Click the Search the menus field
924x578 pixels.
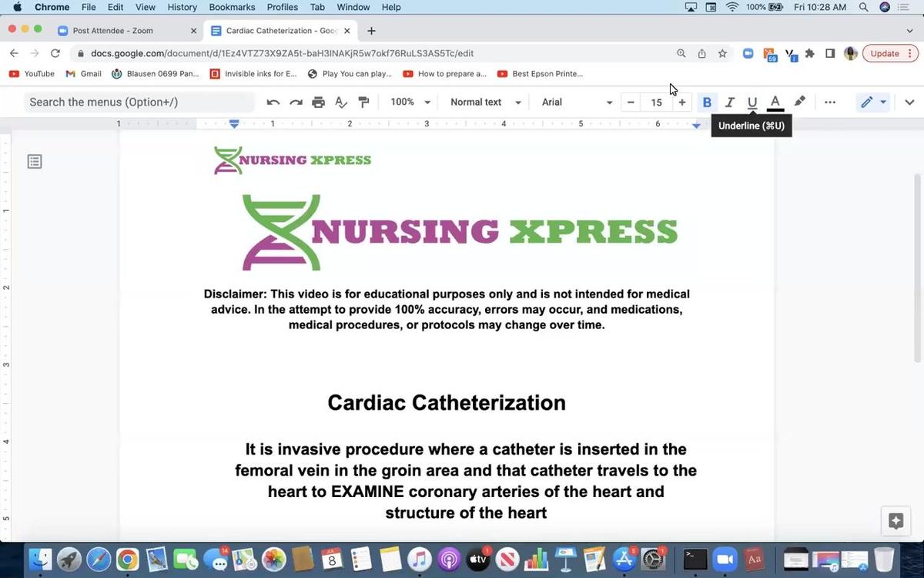(x=139, y=102)
